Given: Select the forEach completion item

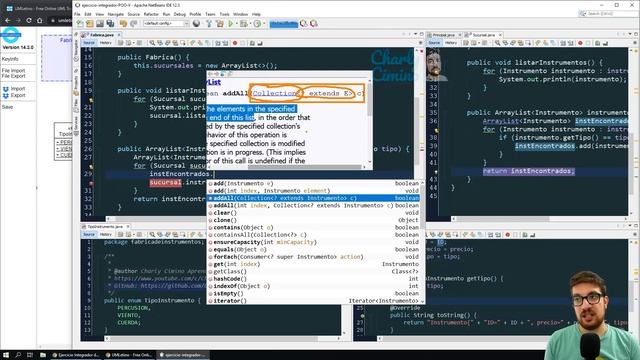Looking at the screenshot, I should point(313,257).
